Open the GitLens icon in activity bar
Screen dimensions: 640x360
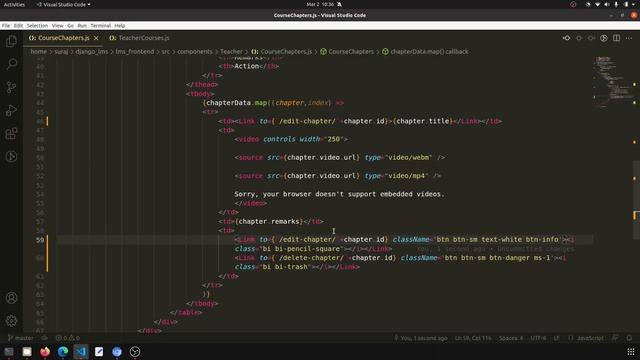pyautogui.click(x=11, y=156)
